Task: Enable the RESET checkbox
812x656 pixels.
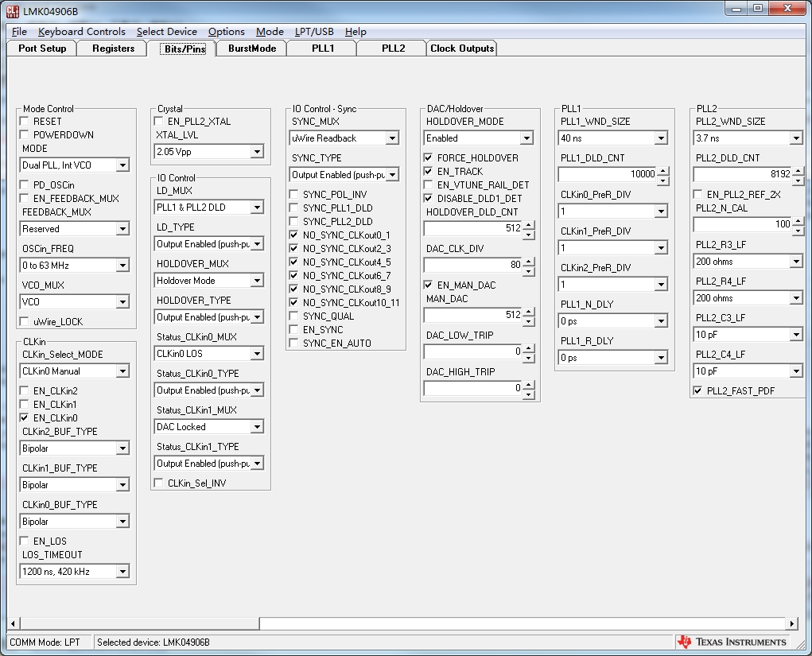Action: (24, 121)
